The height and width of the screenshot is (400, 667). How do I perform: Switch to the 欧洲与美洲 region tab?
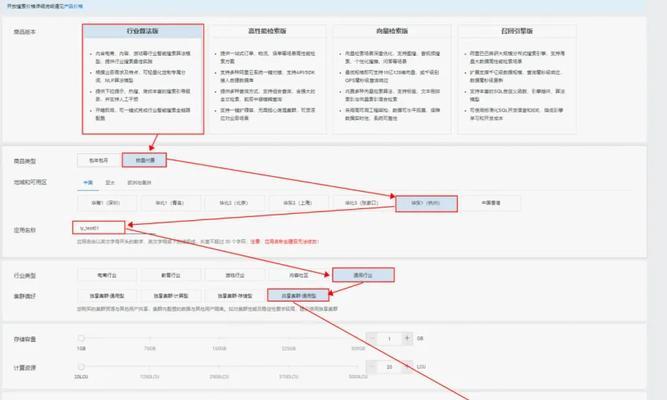pos(139,183)
